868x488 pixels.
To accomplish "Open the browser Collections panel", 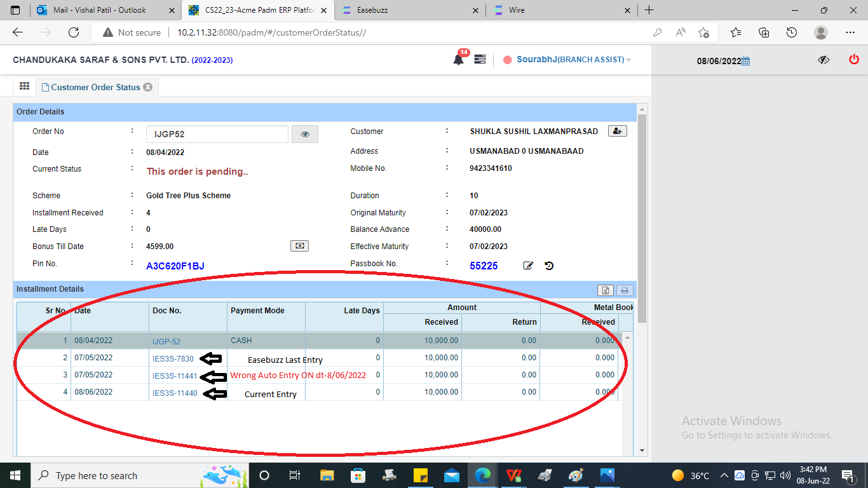I will [764, 32].
